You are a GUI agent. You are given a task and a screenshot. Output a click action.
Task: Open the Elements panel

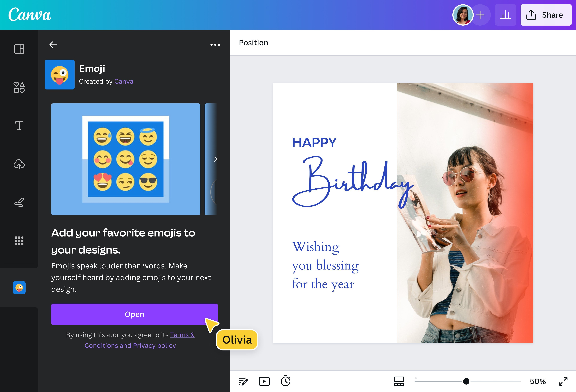coord(19,87)
